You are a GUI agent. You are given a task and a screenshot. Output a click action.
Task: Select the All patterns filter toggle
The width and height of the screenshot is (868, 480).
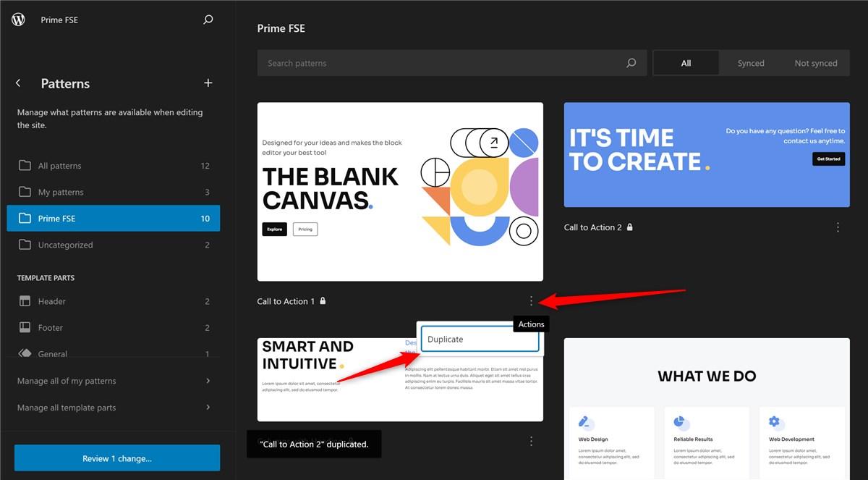pyautogui.click(x=686, y=63)
